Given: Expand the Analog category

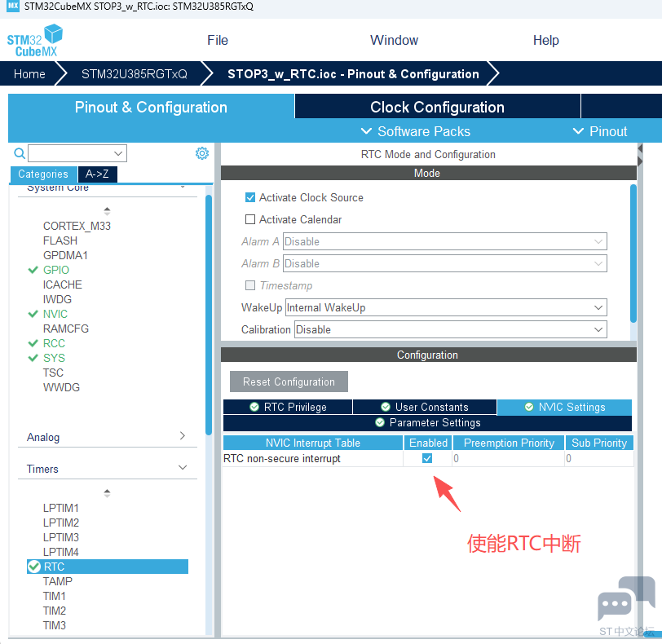Looking at the screenshot, I should tap(108, 437).
